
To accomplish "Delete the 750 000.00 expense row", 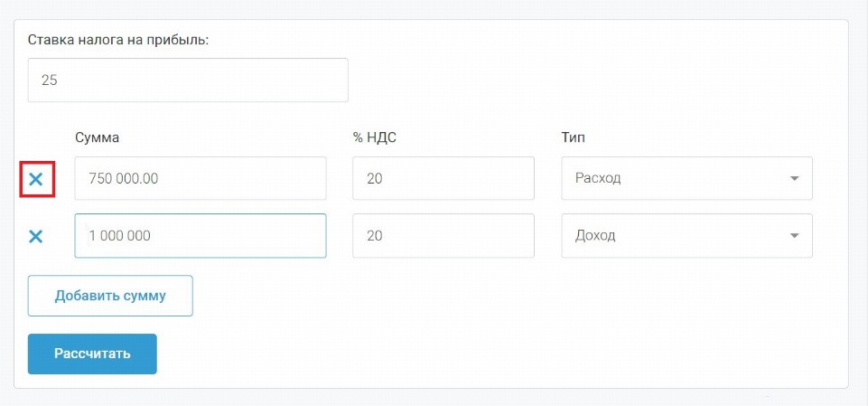I will pyautogui.click(x=36, y=179).
